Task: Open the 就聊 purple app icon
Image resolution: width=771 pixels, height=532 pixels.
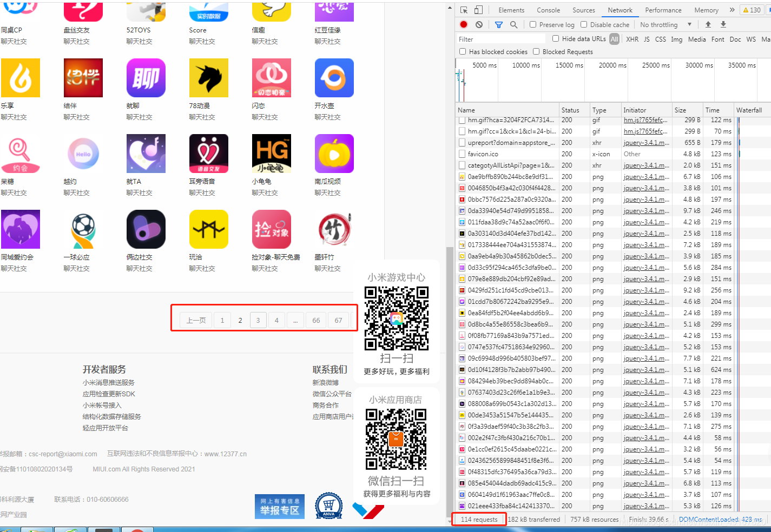Action: 146,78
